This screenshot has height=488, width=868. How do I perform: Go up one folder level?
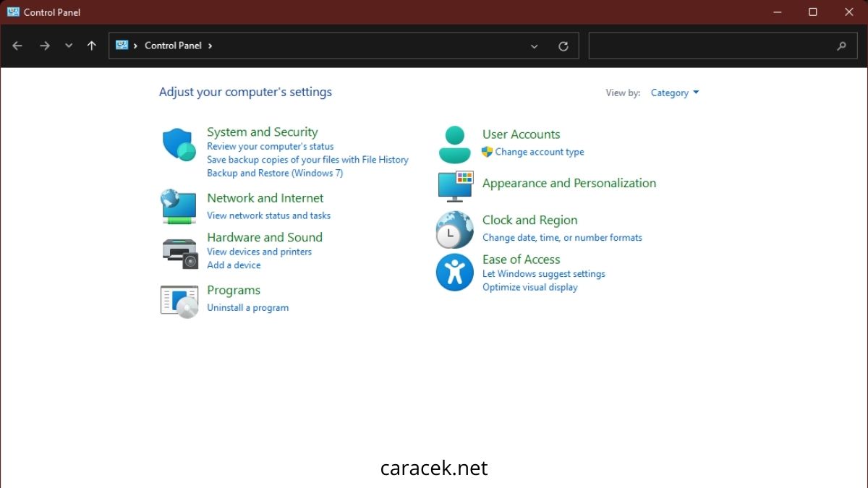click(92, 46)
